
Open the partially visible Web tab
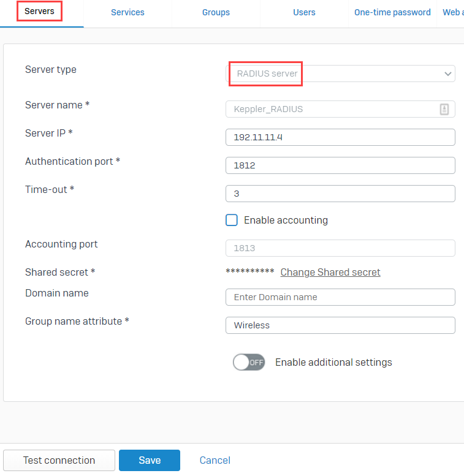(x=453, y=12)
